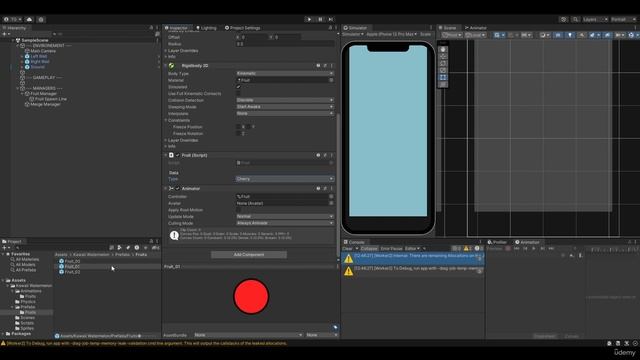Start Play mode with the Play button

[309, 19]
